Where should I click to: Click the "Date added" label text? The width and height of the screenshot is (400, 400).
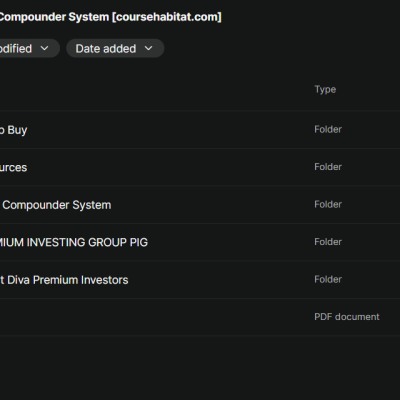pos(106,49)
